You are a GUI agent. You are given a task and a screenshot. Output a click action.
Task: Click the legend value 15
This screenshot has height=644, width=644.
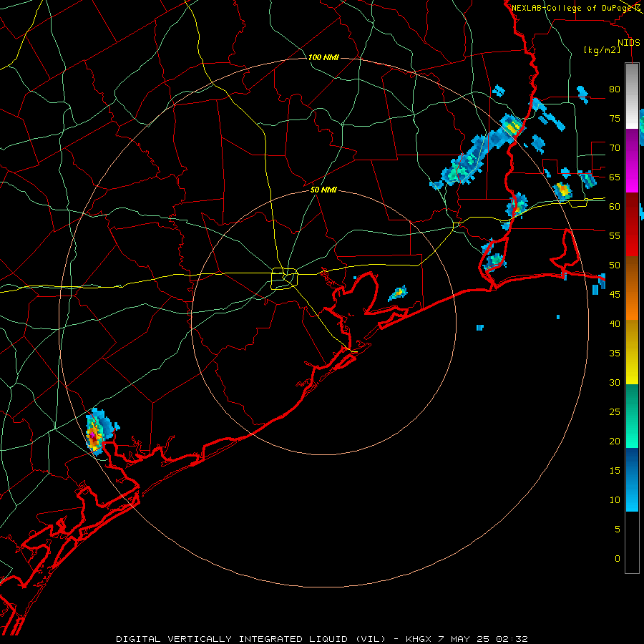[615, 470]
